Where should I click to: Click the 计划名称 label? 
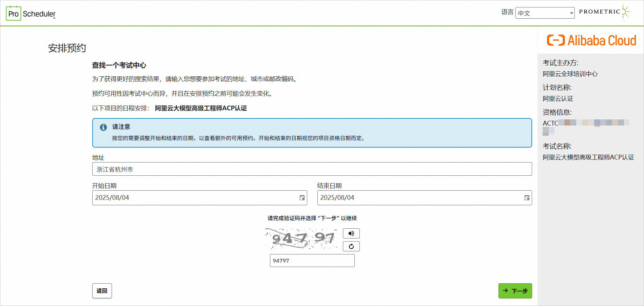(557, 88)
